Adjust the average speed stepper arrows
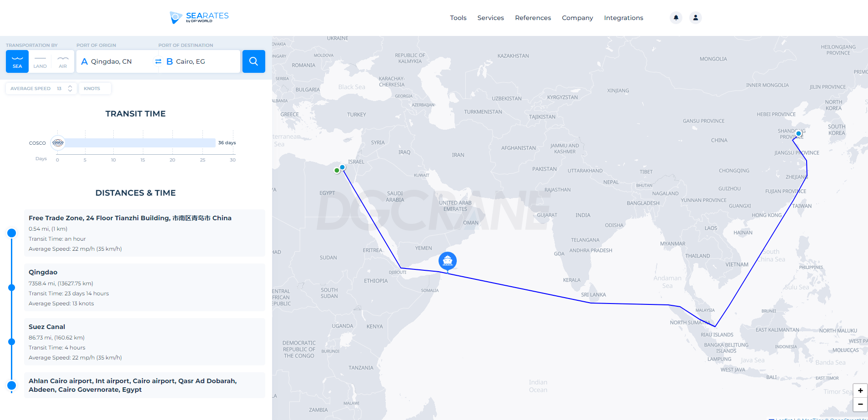Viewport: 868px width, 420px height. (70, 88)
